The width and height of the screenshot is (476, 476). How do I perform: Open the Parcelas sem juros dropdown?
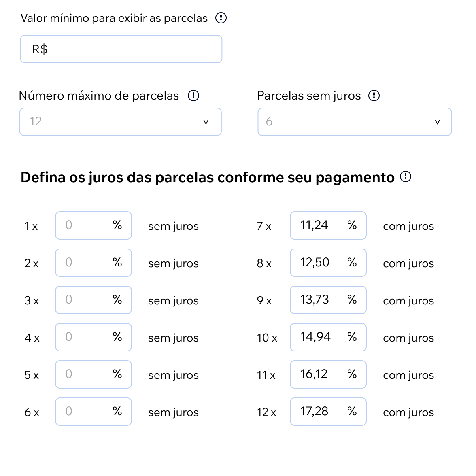coord(354,121)
